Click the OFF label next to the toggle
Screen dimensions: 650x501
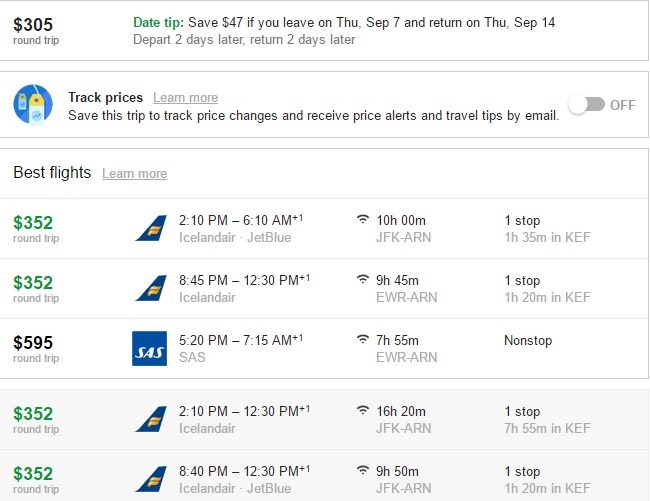pos(622,105)
